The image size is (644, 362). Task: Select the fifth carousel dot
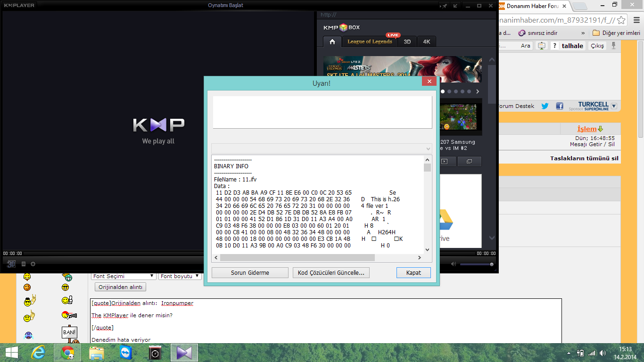coord(469,91)
